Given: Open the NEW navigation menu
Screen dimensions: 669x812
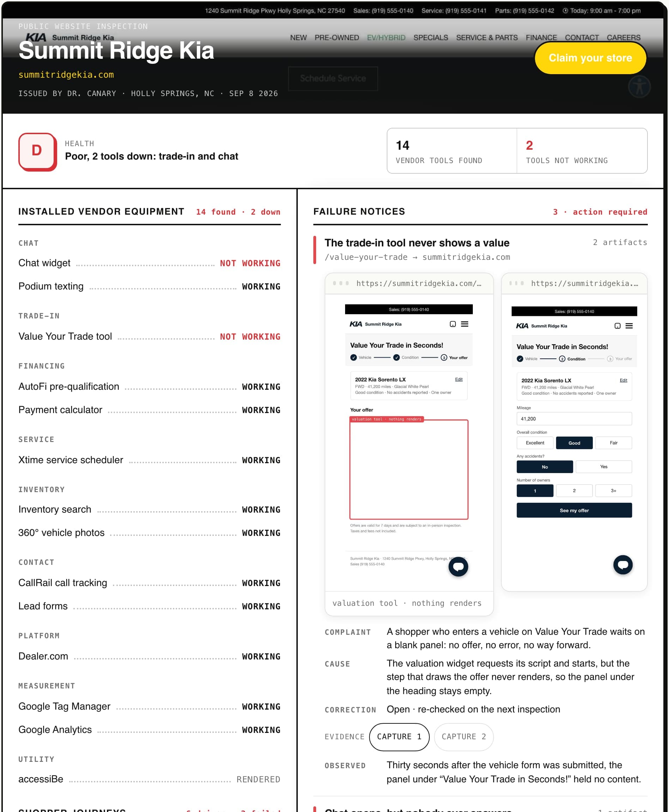Looking at the screenshot, I should point(298,38).
